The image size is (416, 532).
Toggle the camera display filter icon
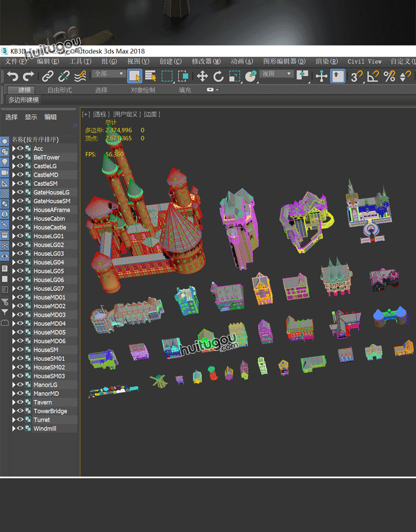pos(5,172)
